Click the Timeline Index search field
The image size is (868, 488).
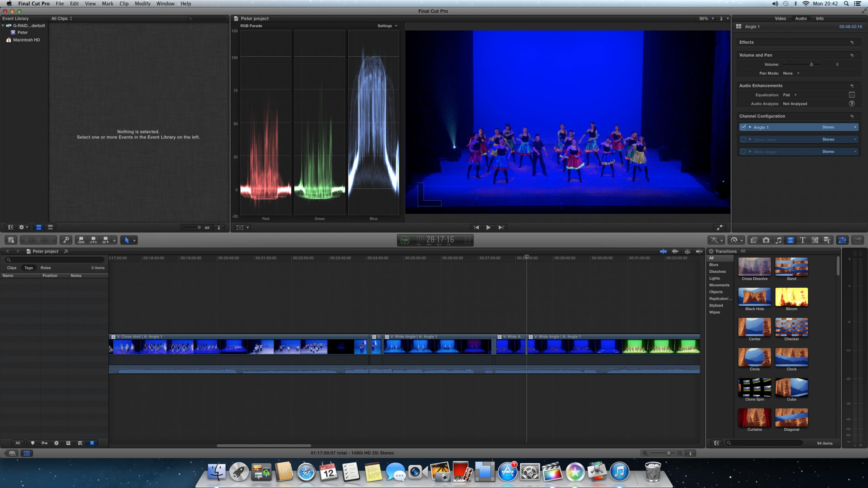[x=54, y=260]
